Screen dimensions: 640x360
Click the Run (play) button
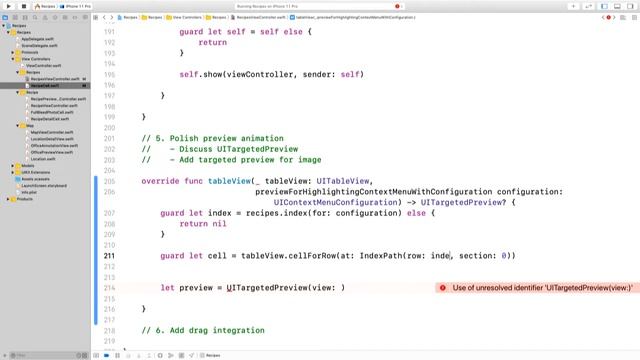(9, 6)
